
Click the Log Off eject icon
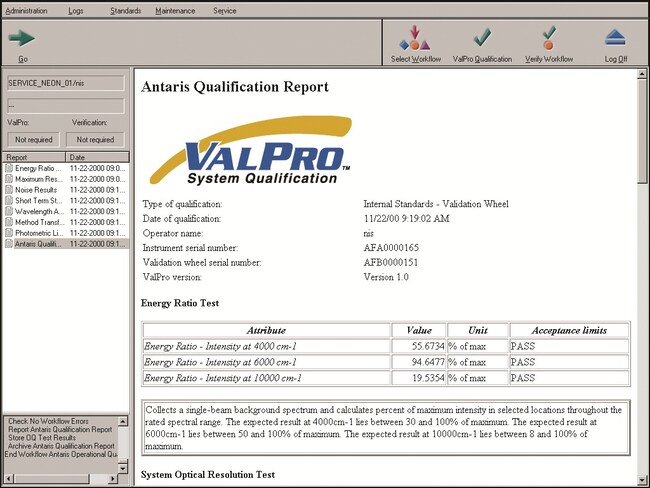click(615, 38)
